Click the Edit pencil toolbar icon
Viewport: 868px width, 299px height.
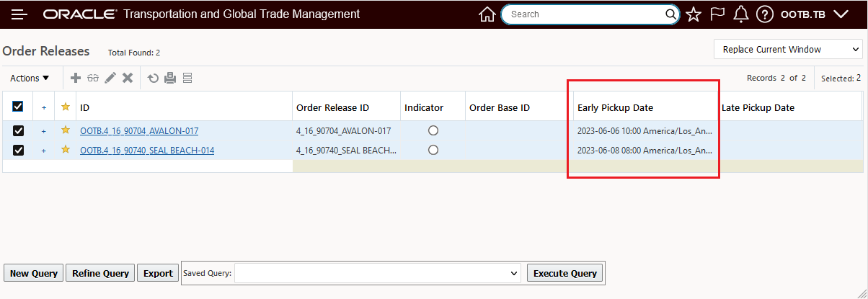pos(110,78)
